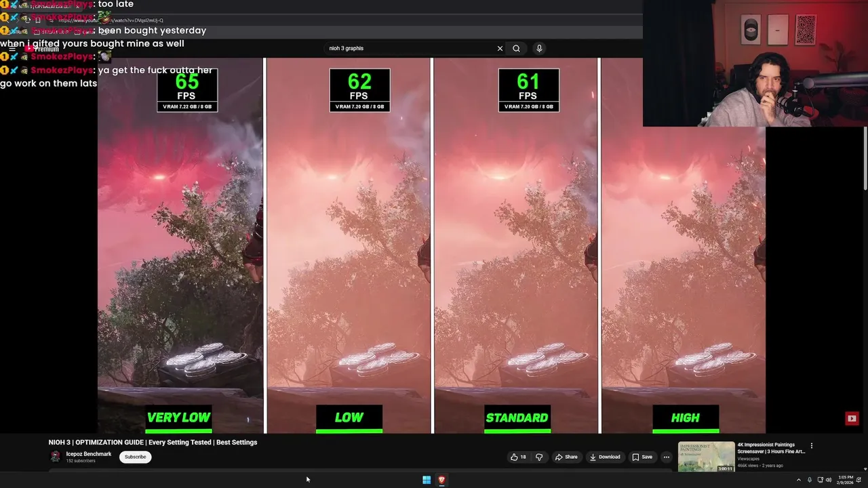868x488 pixels.
Task: Click the video title NIOH 3 OPTIMIZATION GUIDE
Action: point(153,443)
